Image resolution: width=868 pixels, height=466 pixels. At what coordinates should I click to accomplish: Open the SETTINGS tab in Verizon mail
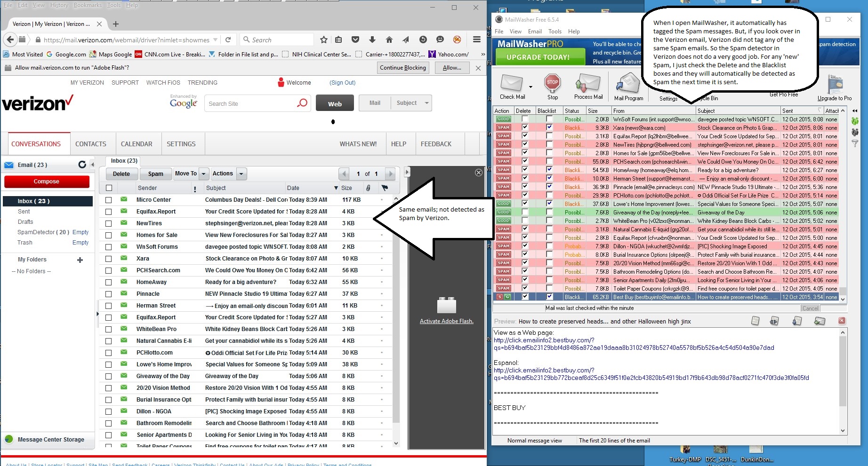tap(181, 144)
